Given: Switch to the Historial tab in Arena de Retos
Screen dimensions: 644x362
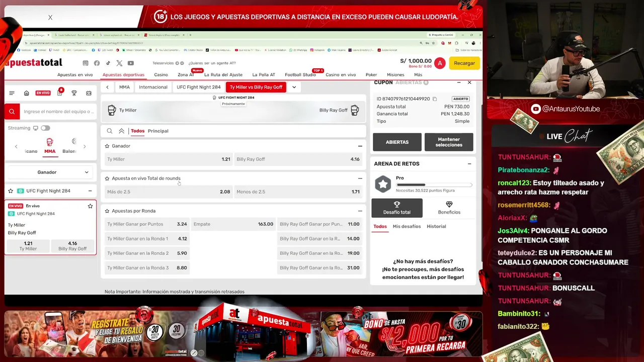Looking at the screenshot, I should (436, 227).
